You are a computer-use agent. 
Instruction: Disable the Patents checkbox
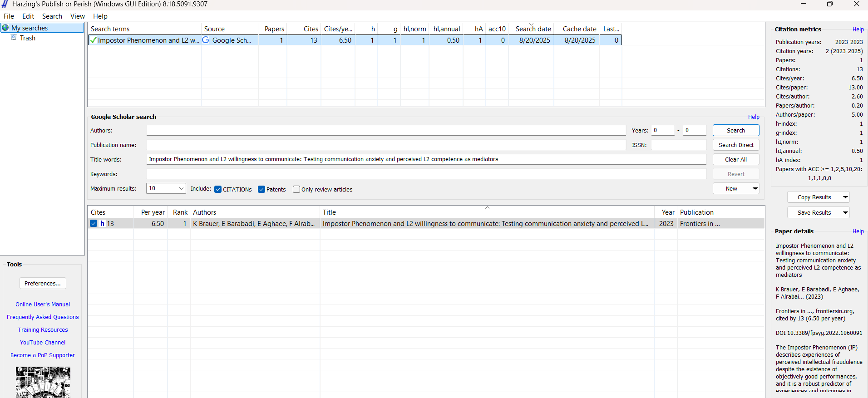pos(261,189)
